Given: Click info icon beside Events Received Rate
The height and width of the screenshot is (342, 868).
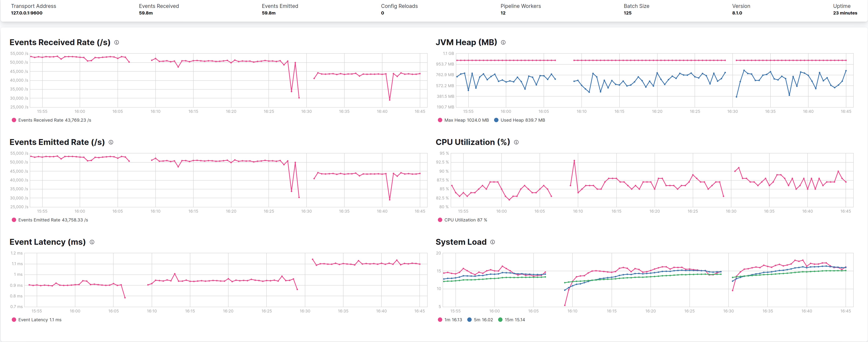Looking at the screenshot, I should pos(117,42).
